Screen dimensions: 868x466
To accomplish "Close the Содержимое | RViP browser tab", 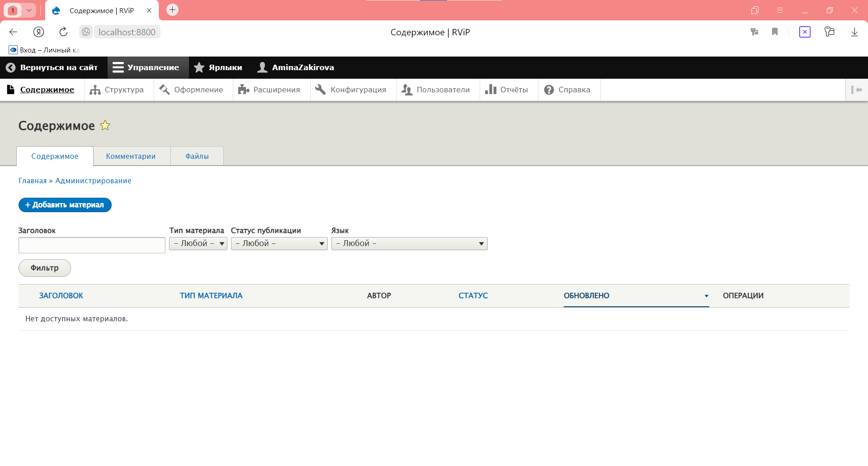I will click(x=149, y=10).
